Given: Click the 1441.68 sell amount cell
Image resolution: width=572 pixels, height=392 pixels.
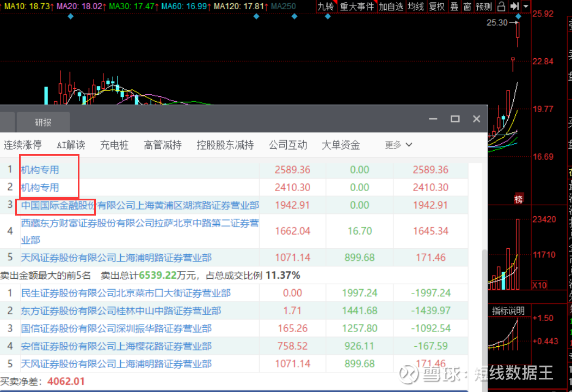Looking at the screenshot, I should 360,311.
